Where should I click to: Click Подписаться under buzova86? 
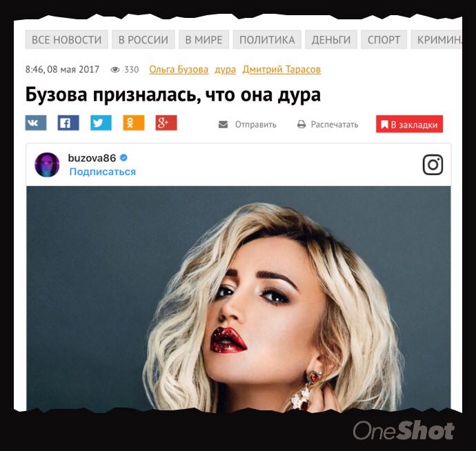[103, 172]
